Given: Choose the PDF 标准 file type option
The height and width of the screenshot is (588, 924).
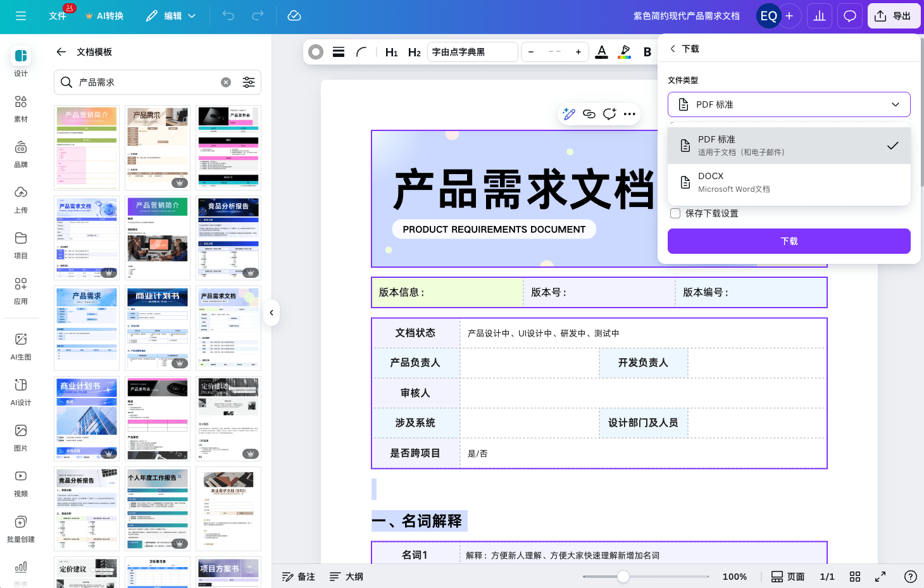Looking at the screenshot, I should [789, 146].
